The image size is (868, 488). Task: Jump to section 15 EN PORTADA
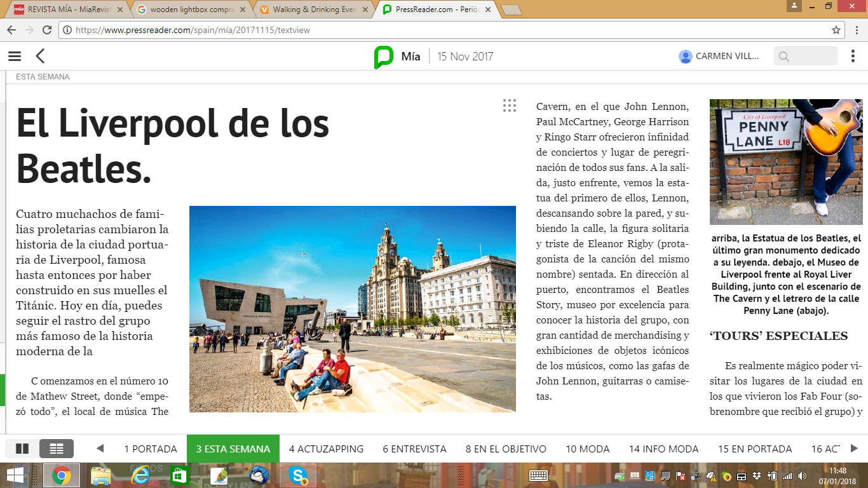[756, 449]
